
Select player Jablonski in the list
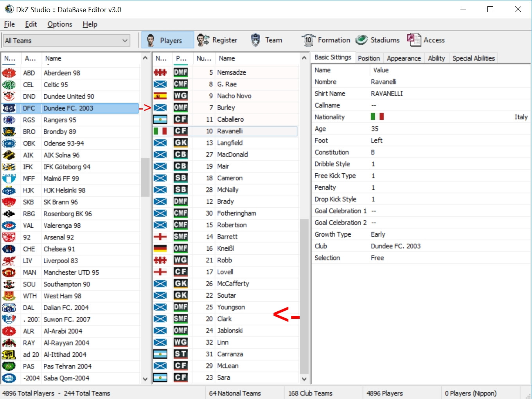tap(225, 331)
